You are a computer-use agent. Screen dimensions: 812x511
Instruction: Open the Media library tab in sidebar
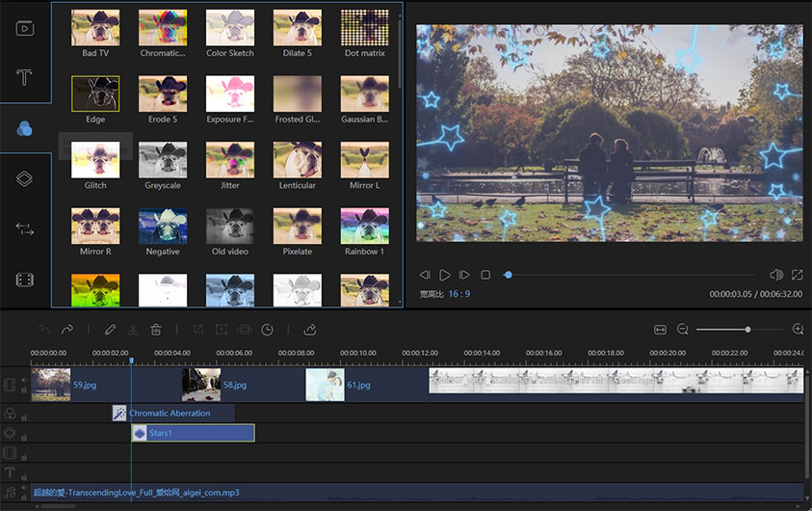25,27
